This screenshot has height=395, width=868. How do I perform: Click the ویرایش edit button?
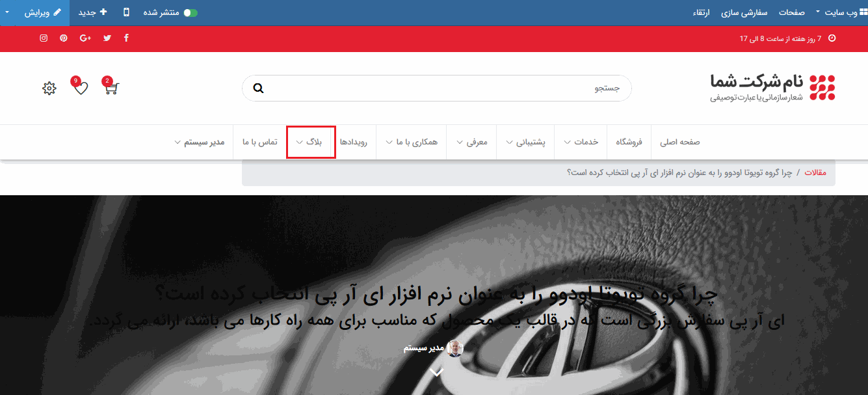(x=42, y=12)
